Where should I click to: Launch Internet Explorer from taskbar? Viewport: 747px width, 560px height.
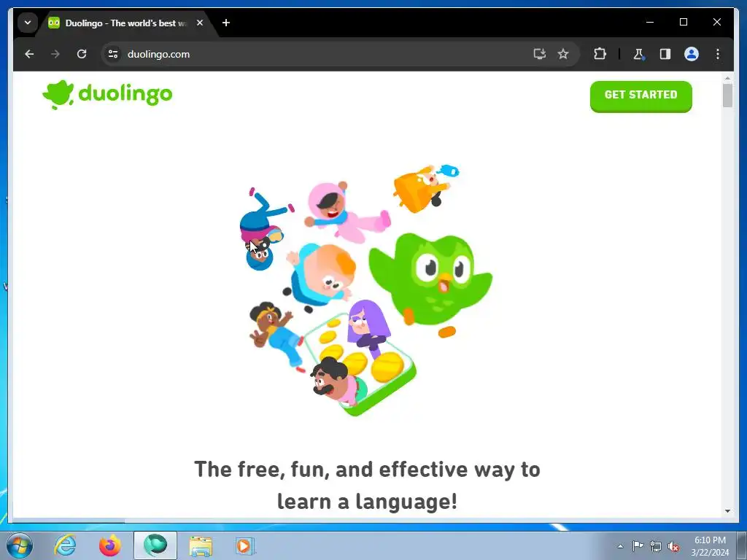65,545
